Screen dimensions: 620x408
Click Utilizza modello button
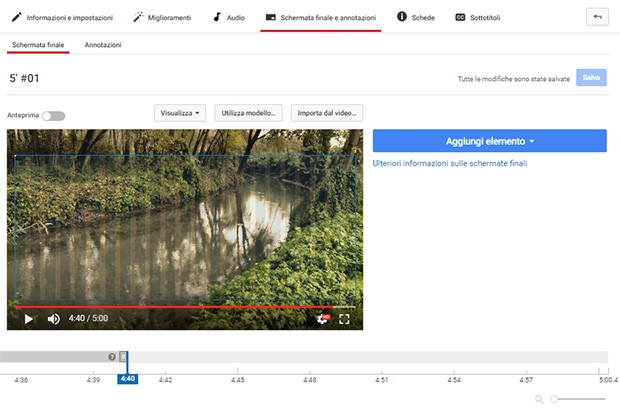(248, 113)
